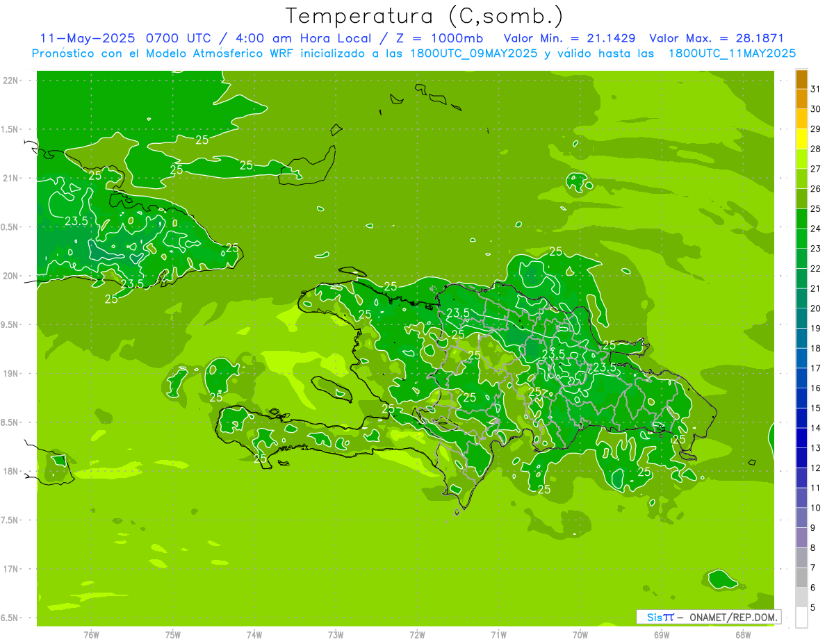Click the colorbar swatch between 19 and 20
The image size is (834, 644).
(x=801, y=318)
